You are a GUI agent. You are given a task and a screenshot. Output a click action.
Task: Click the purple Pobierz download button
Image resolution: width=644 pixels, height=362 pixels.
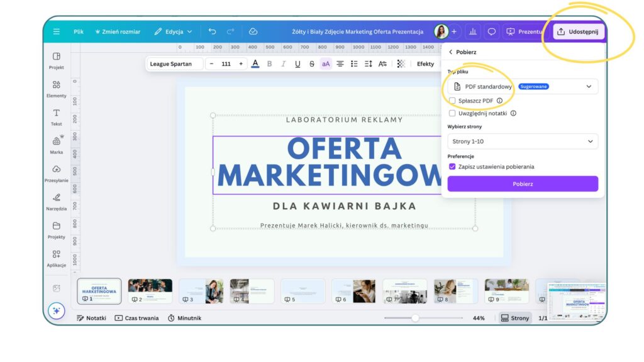(x=522, y=184)
